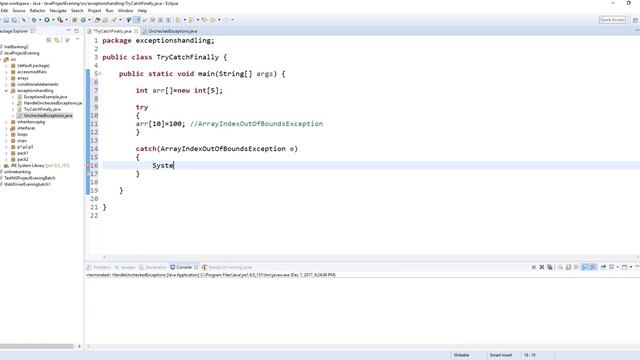
Task: Click Remove All Terminated Launches in Console
Action: (x=550, y=267)
